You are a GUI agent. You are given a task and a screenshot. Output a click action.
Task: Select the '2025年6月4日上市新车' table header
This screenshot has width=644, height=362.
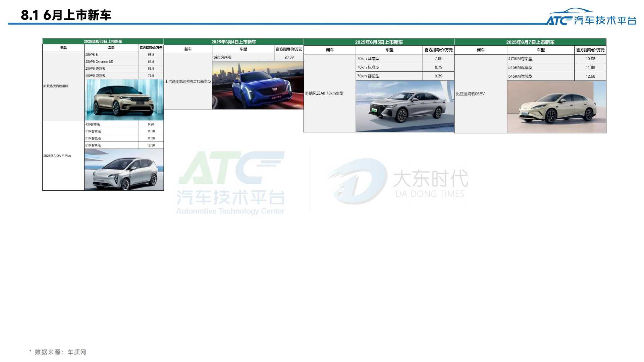233,42
